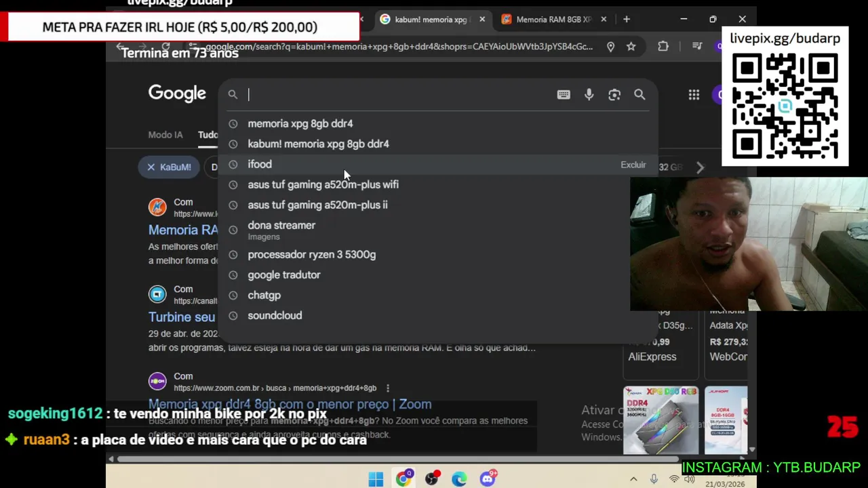
Task: Click the location pin icon in address bar
Action: pos(610,46)
